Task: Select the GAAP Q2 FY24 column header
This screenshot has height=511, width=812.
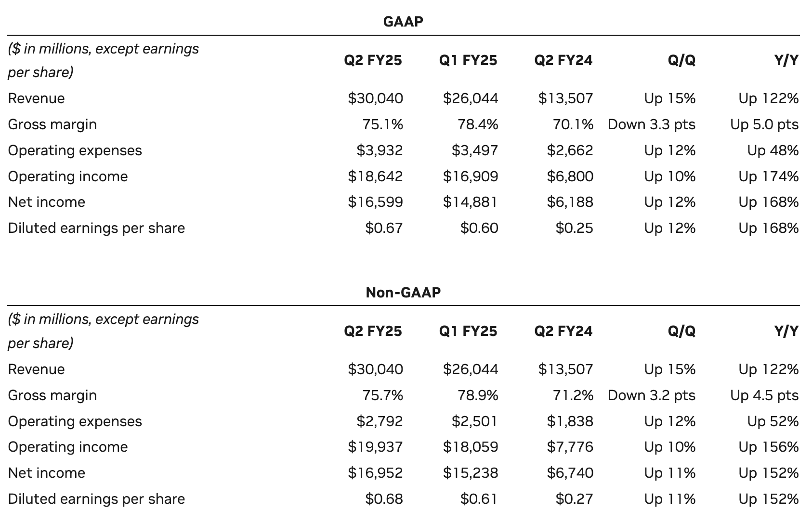Action: 563,60
